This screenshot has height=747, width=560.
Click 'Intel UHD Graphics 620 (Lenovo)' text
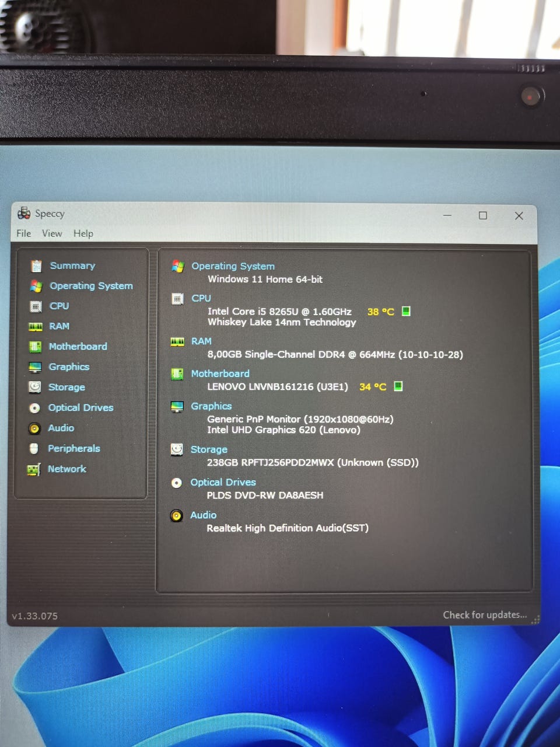[284, 430]
